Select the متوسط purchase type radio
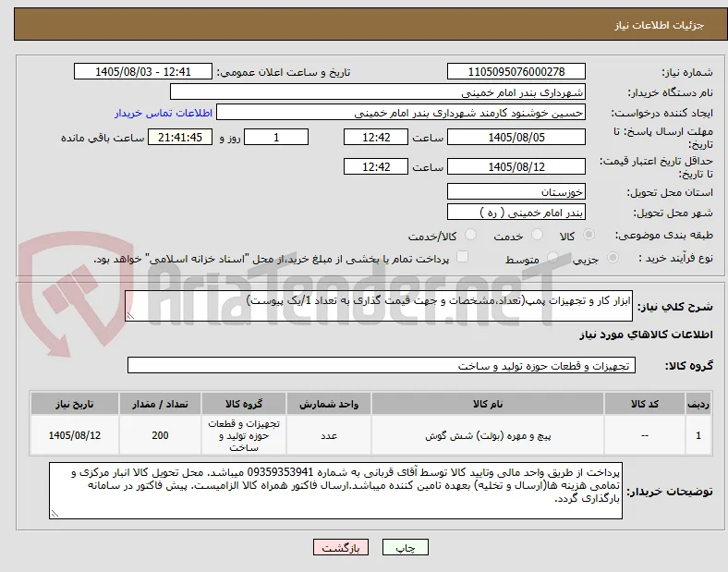 (552, 258)
